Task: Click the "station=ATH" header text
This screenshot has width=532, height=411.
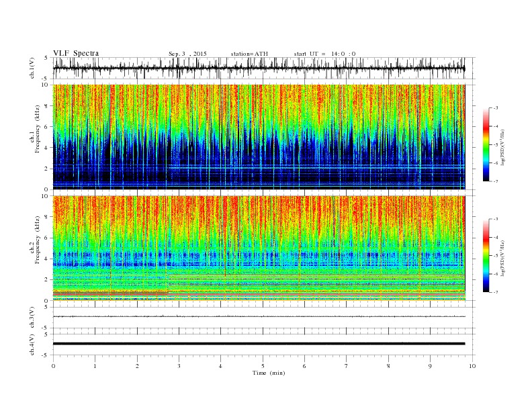Action: pos(249,54)
